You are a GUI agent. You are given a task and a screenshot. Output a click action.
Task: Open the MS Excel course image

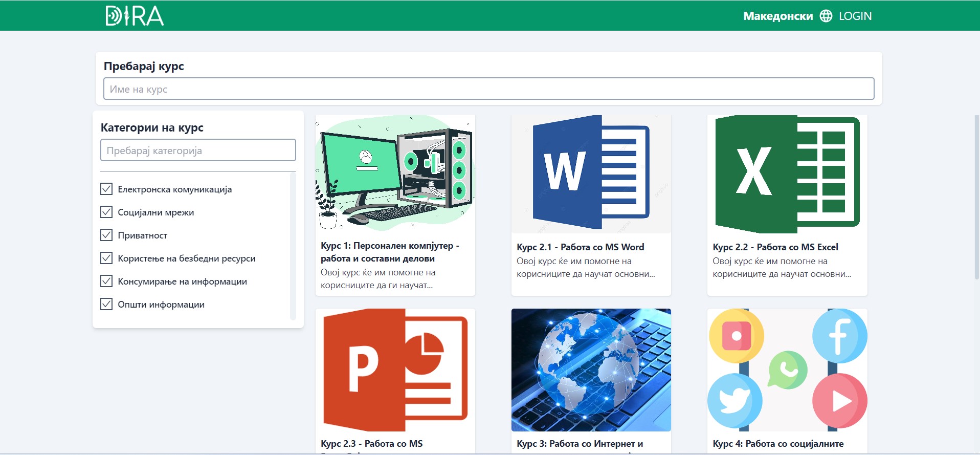[x=787, y=174]
